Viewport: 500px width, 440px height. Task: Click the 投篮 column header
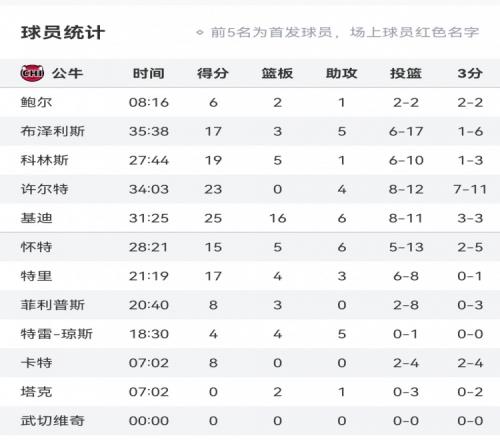(406, 73)
